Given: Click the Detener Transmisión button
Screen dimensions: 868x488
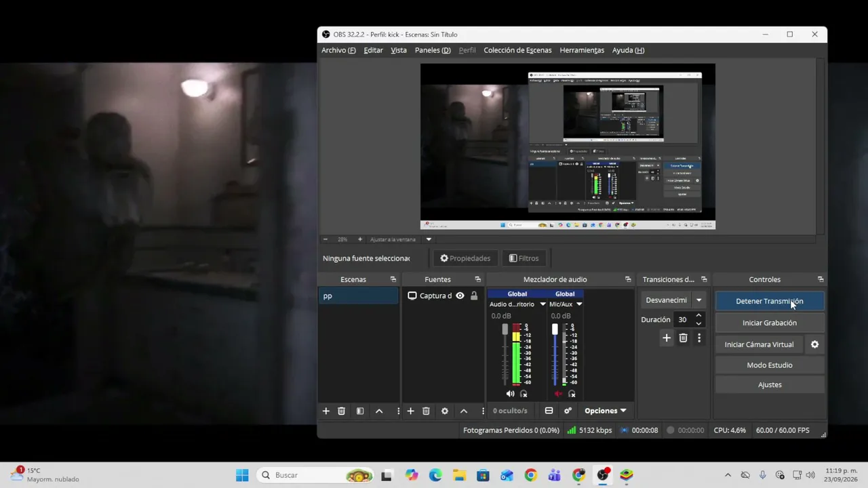Looking at the screenshot, I should [x=770, y=301].
